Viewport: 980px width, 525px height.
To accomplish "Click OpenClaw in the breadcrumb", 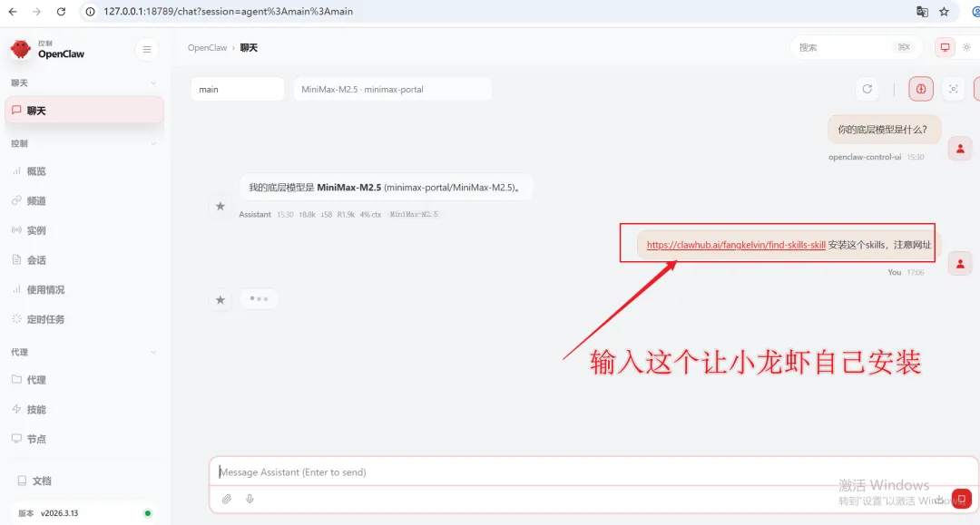I will (x=208, y=47).
